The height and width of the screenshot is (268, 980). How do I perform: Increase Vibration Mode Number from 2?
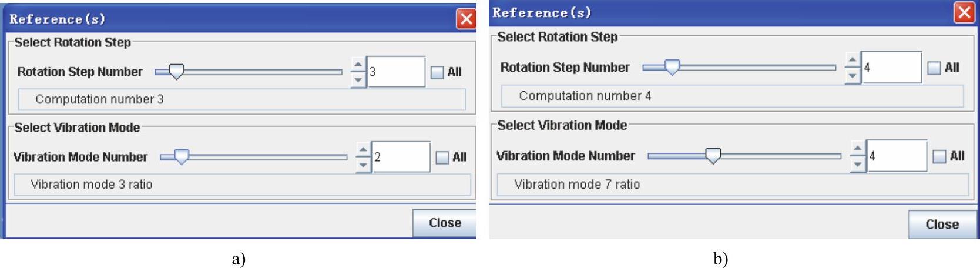pyautogui.click(x=363, y=150)
